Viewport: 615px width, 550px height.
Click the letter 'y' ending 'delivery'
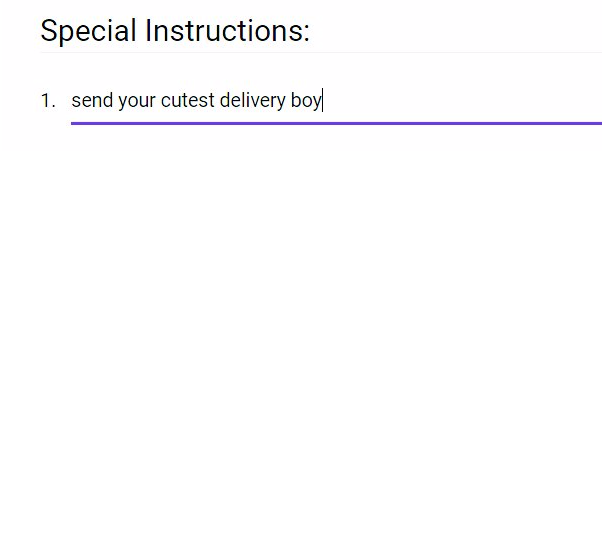click(x=281, y=102)
